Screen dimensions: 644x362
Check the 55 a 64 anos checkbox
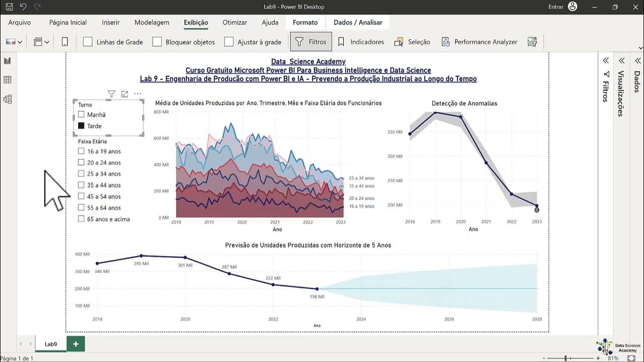click(81, 208)
